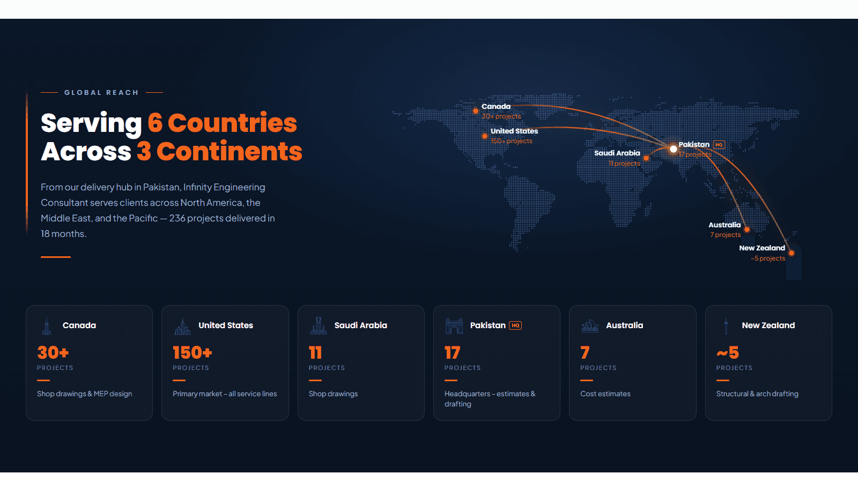Click the '11' figure in the Saudi Arabia card

[315, 352]
